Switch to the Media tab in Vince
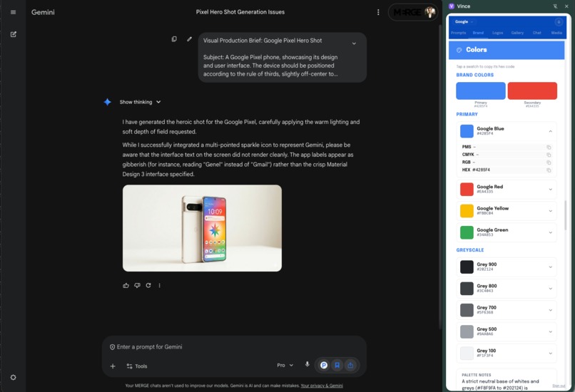This screenshot has width=575, height=392. tap(556, 33)
